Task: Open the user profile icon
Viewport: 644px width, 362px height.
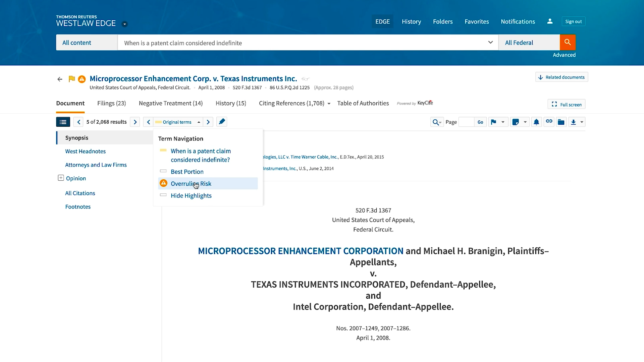Action: [550, 21]
